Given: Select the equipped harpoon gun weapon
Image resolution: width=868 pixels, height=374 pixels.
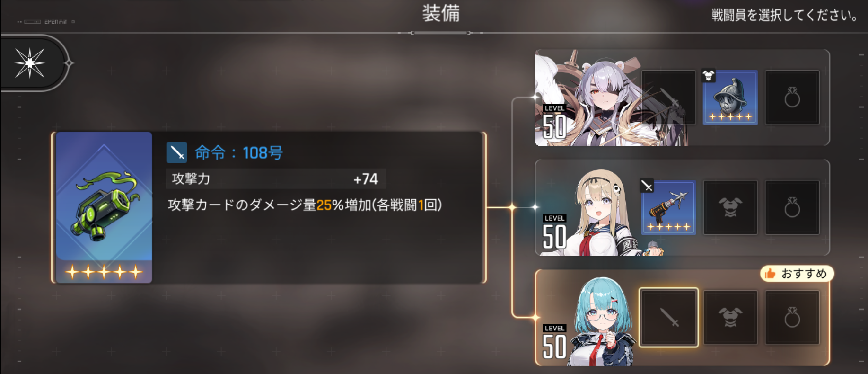Looking at the screenshot, I should click(668, 207).
